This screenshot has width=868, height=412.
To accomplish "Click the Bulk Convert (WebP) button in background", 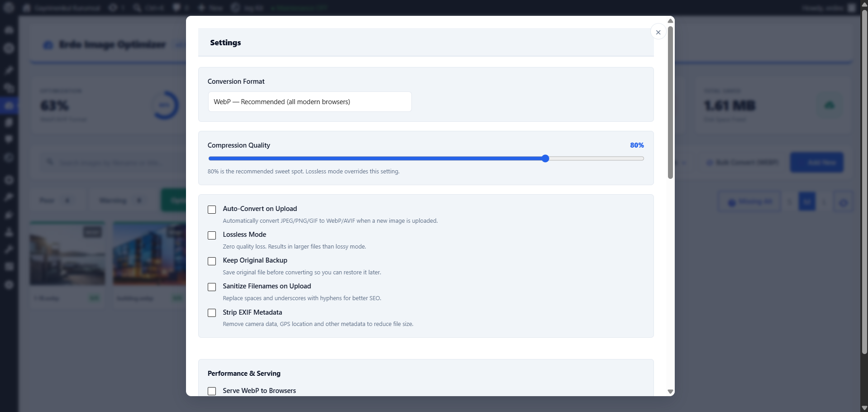I will tap(742, 162).
